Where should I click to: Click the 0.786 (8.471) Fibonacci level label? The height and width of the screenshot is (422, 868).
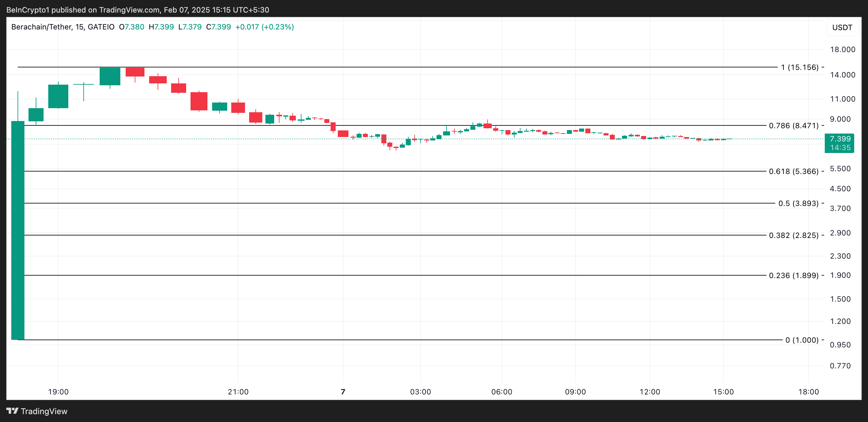click(793, 126)
